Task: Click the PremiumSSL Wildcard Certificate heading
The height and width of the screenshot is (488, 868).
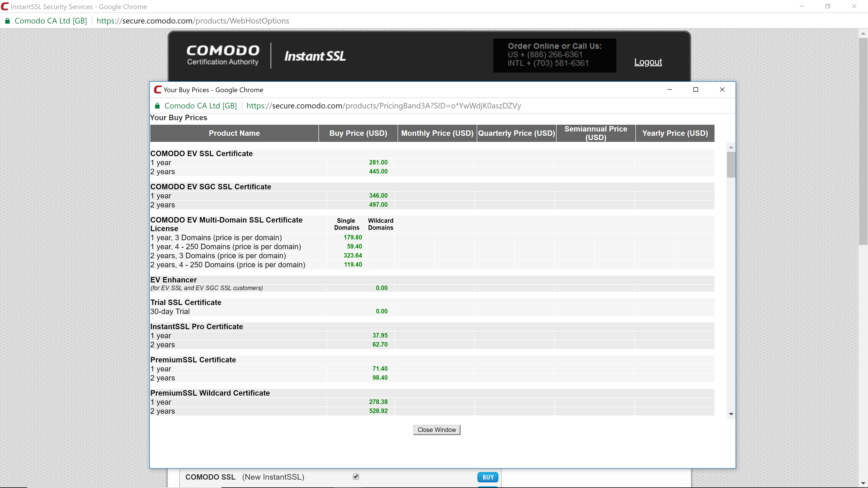Action: [x=210, y=393]
